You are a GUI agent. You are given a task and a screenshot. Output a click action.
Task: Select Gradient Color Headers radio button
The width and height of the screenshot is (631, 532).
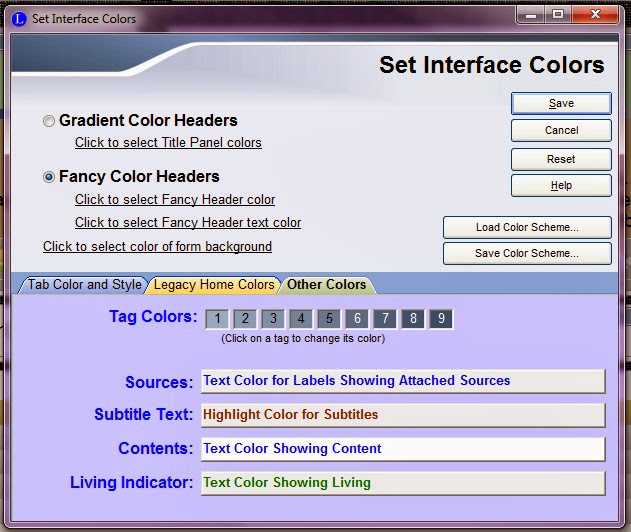[x=49, y=121]
